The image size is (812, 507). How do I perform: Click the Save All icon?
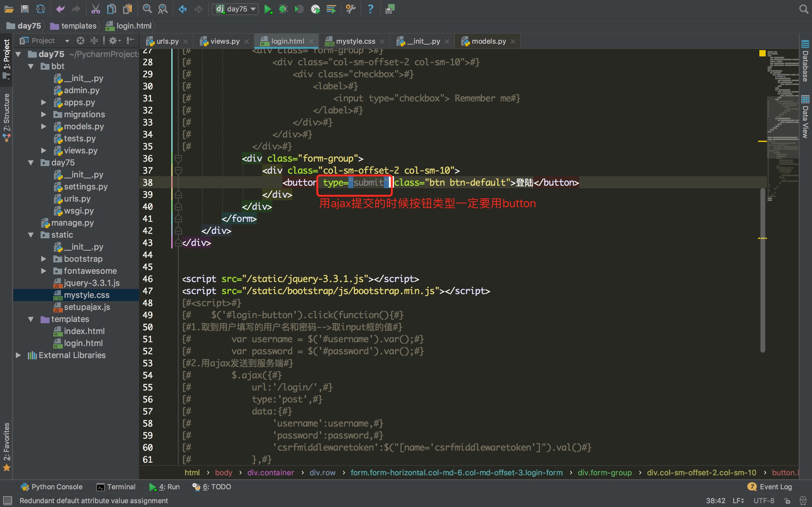[24, 9]
